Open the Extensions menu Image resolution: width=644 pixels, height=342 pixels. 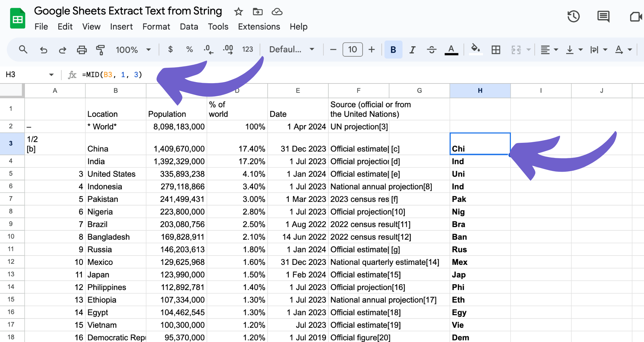pyautogui.click(x=259, y=26)
